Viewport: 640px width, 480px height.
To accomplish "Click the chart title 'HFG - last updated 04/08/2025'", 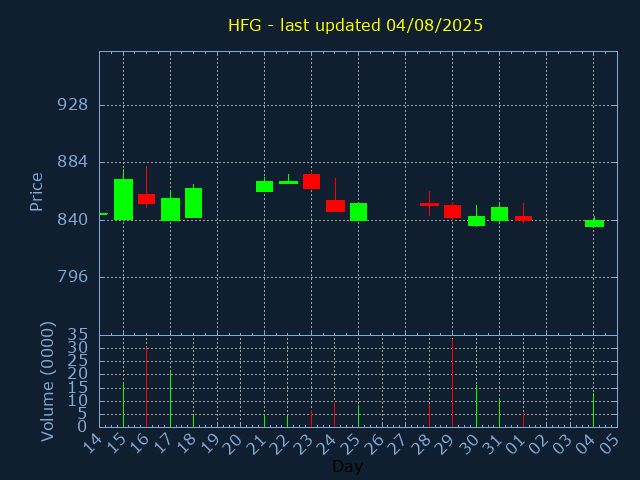I will click(x=355, y=25).
